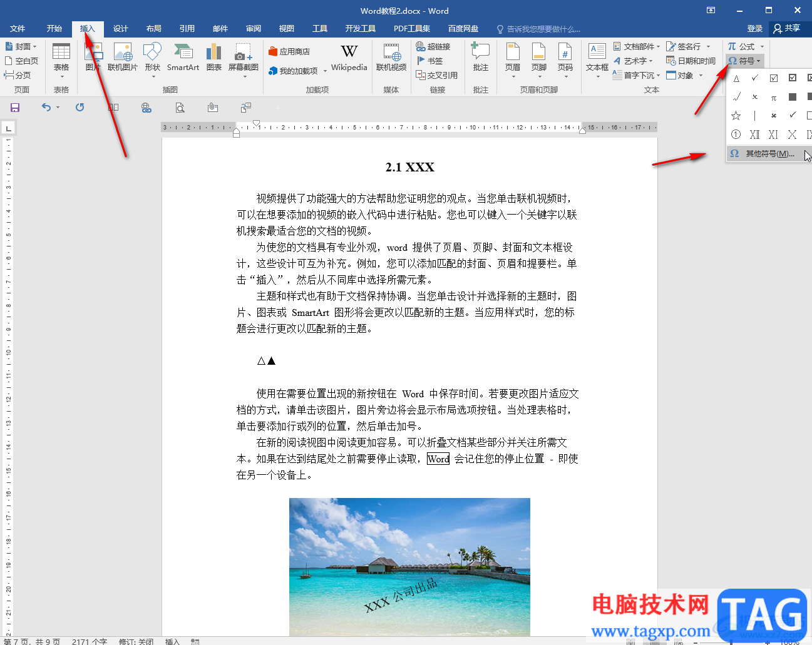
Task: Toggle 修订 track changes in status bar
Action: (x=136, y=641)
